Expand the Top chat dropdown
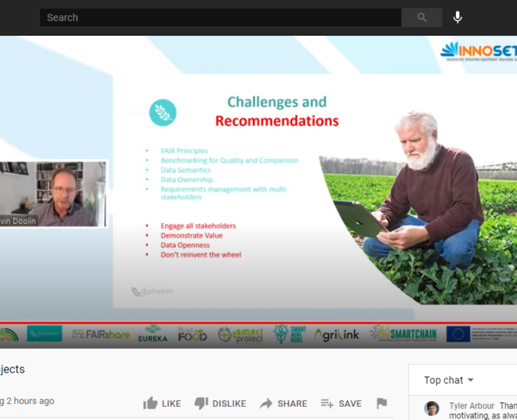Image resolution: width=517 pixels, height=420 pixels. [448, 380]
